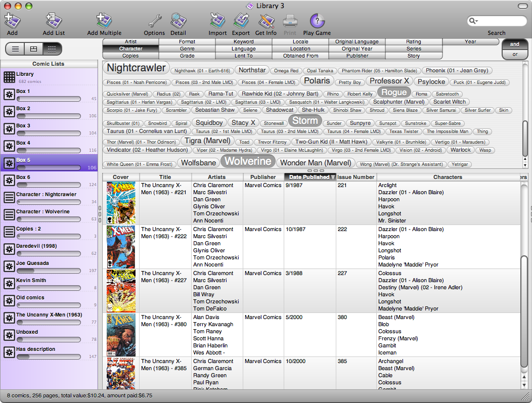Image resolution: width=532 pixels, height=403 pixels.
Task: Click the Add comic toolbar icon
Action: (12, 21)
